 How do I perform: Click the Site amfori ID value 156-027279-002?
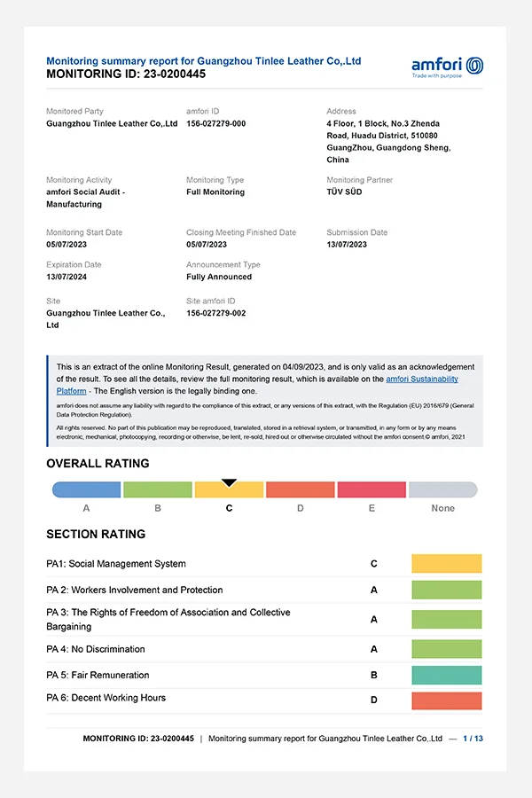coord(216,314)
